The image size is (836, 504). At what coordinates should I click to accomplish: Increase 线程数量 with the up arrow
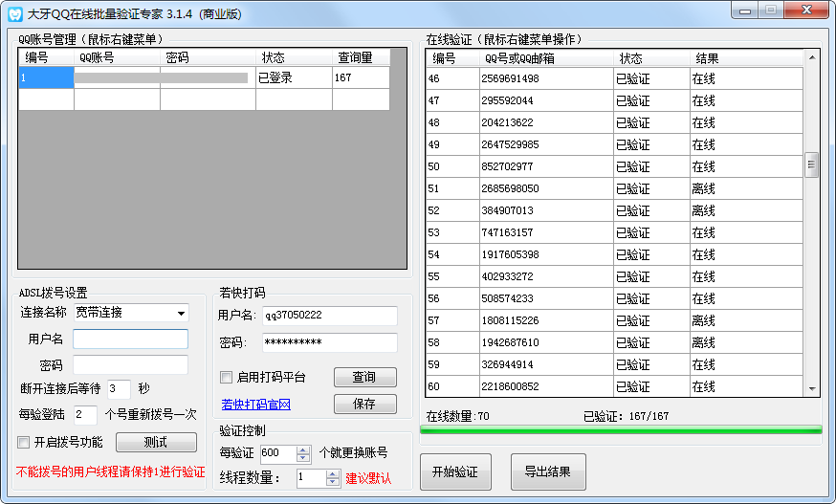pyautogui.click(x=332, y=473)
